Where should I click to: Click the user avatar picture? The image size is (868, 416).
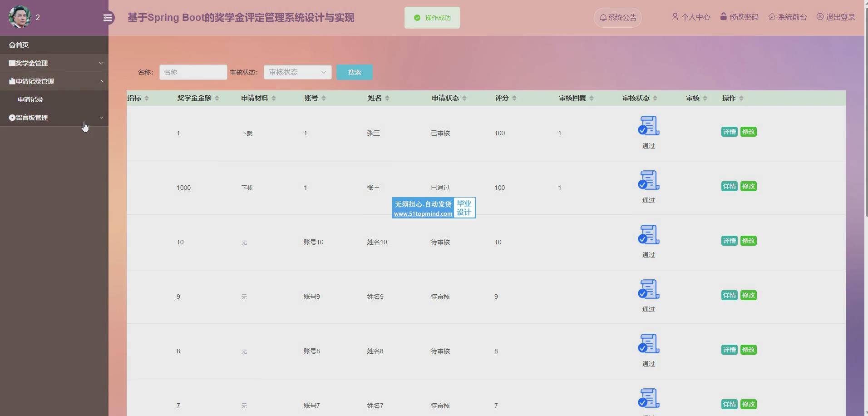click(20, 17)
